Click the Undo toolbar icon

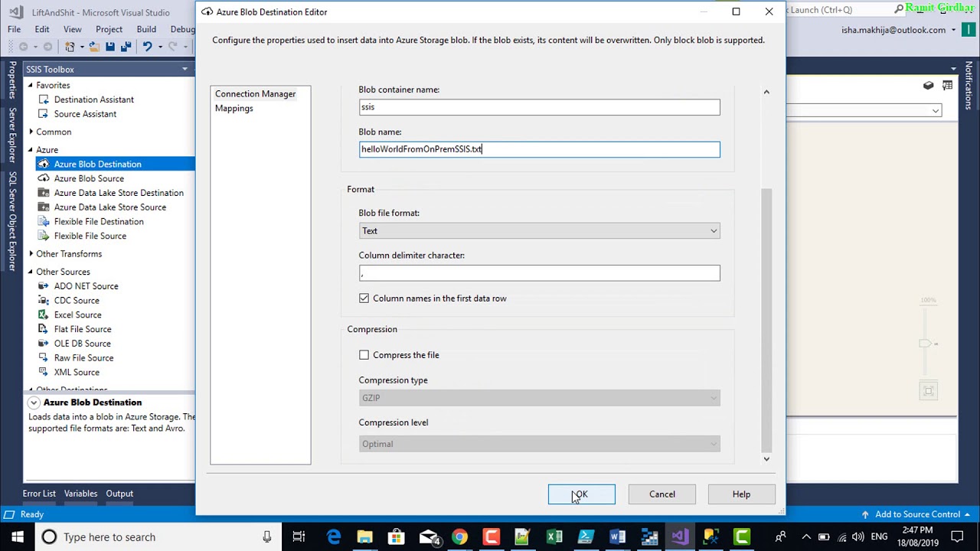[x=147, y=47]
